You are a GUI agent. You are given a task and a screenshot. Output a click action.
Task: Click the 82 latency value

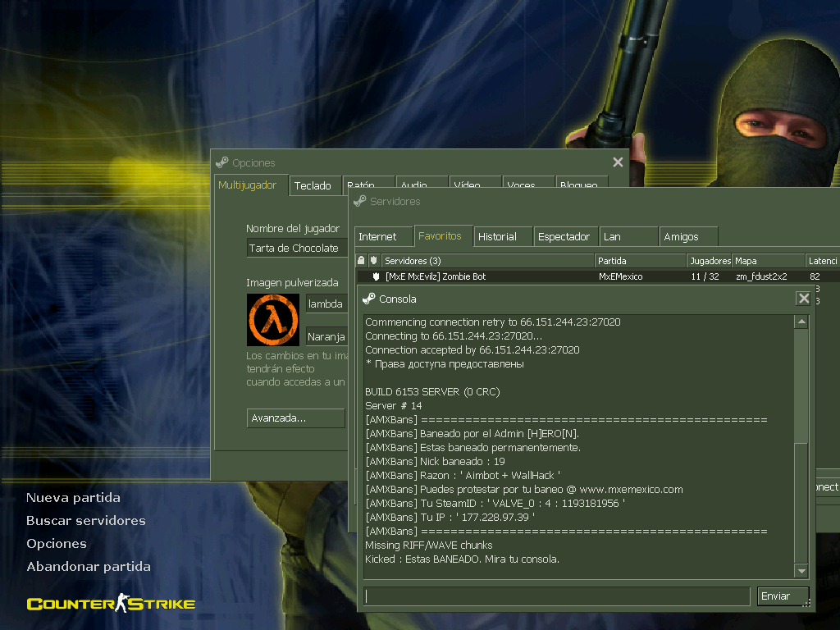(815, 276)
